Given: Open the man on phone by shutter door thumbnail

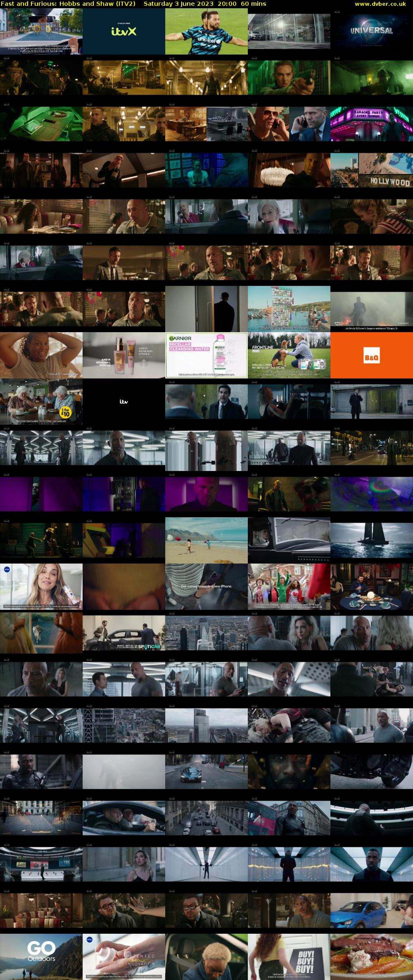Looking at the screenshot, I should click(372, 402).
